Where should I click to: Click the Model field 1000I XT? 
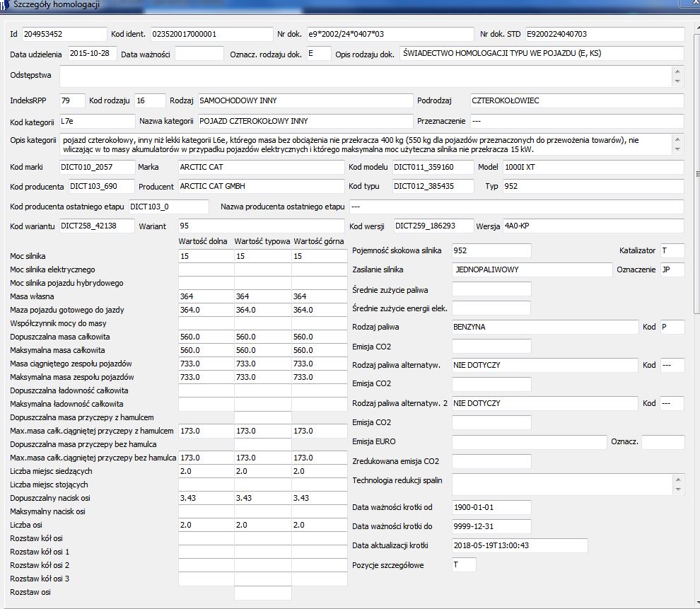593,167
